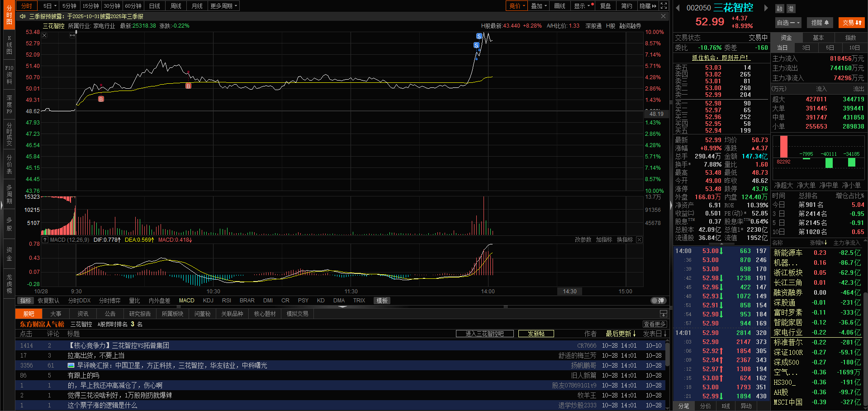Go to next stock with right arrow

coord(766,8)
